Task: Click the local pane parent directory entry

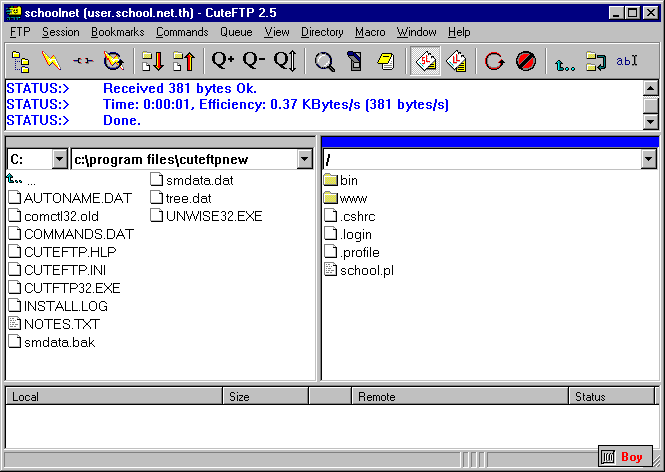Action: point(21,180)
